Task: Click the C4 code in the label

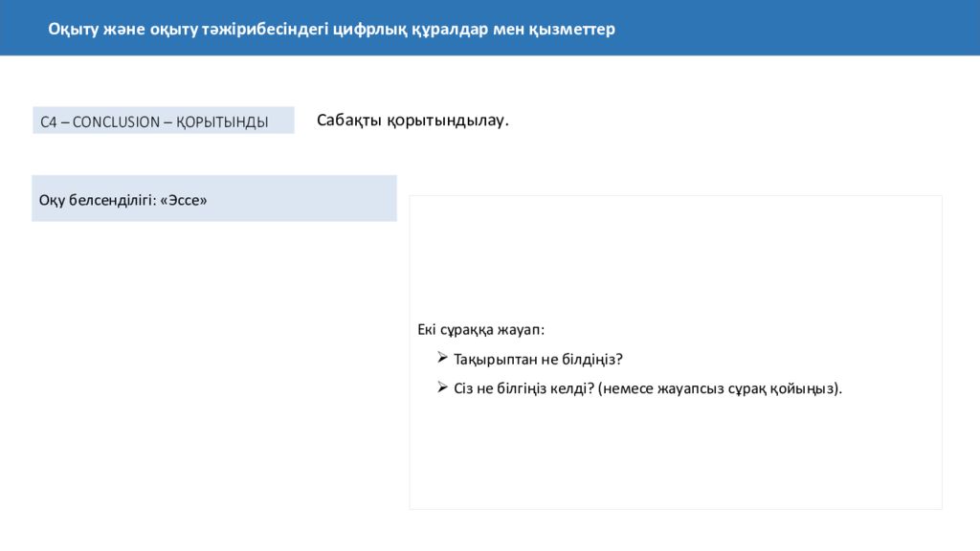Action: point(49,121)
